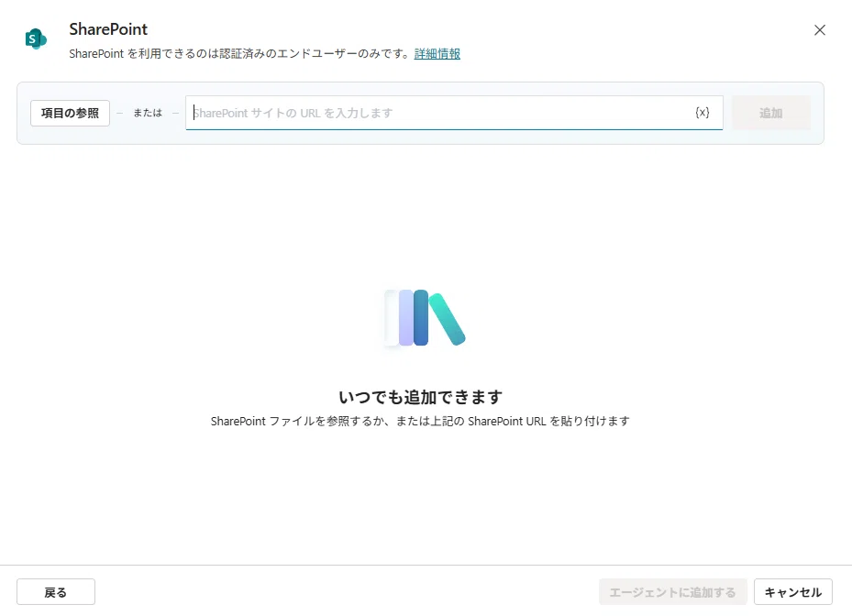The width and height of the screenshot is (852, 616).
Task: Dismiss the dialog with キャンセル
Action: click(792, 592)
